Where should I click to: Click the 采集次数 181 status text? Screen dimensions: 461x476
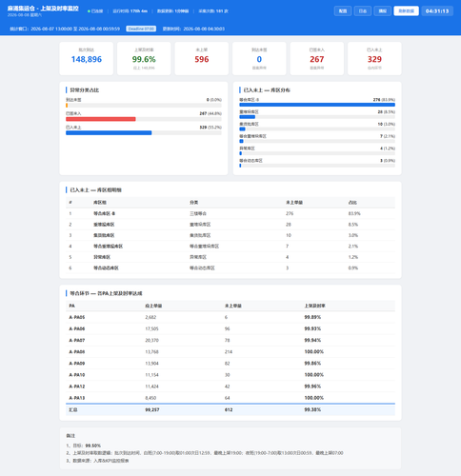(213, 11)
